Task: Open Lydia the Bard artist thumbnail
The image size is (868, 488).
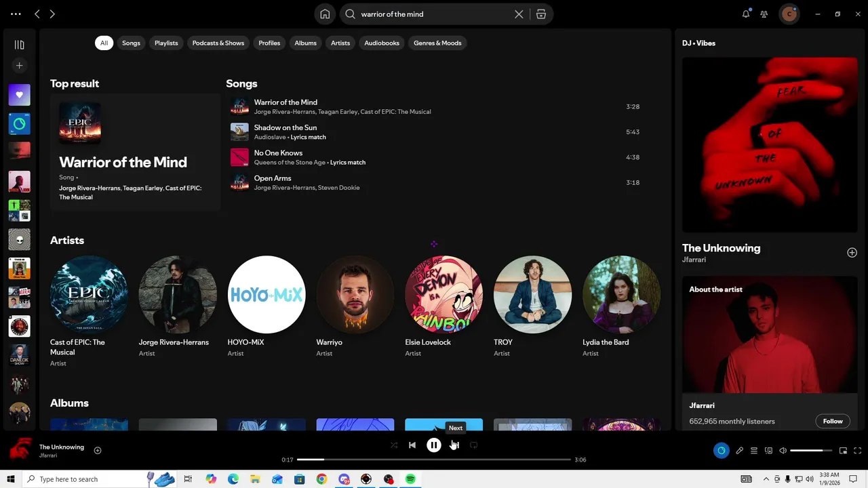Action: pos(621,294)
